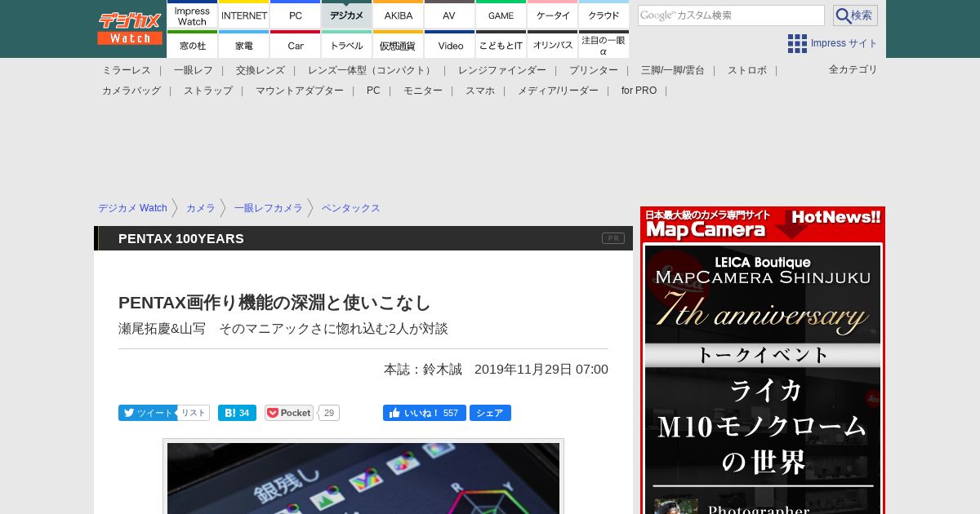Open レンズ一体型（コンパクト） category
The height and width of the screenshot is (514, 980).
click(372, 70)
